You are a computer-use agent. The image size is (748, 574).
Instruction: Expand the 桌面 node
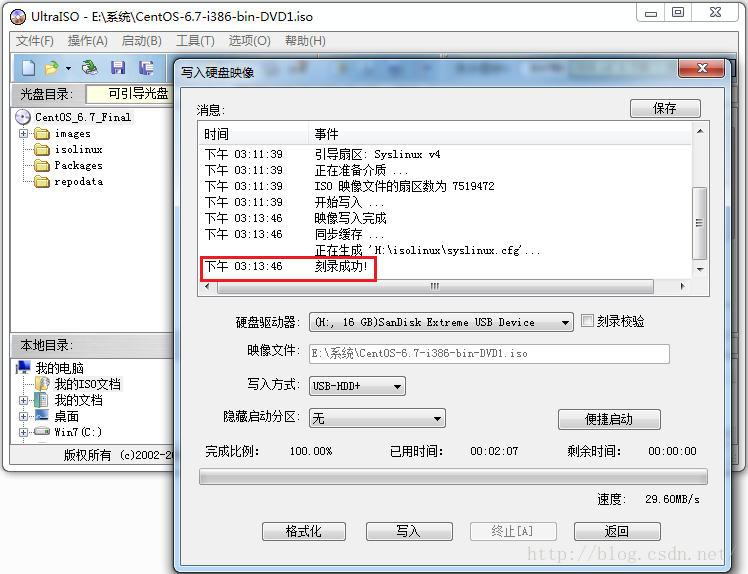[x=23, y=417]
